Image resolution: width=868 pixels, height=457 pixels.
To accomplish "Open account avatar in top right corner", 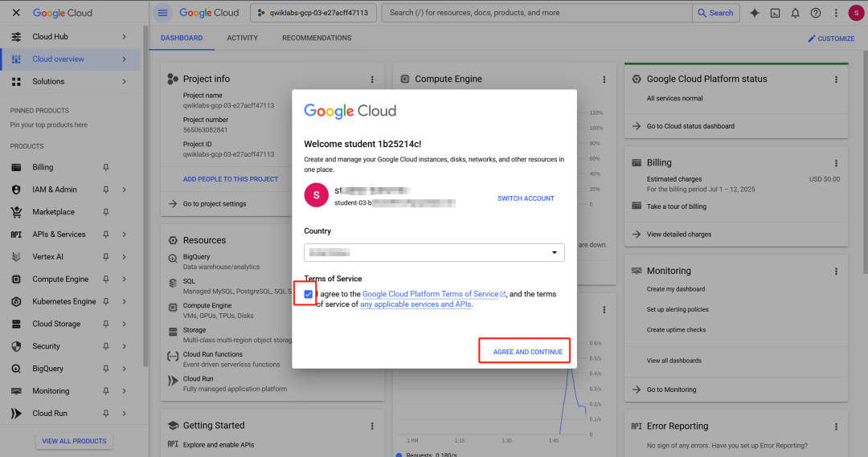I will point(857,13).
